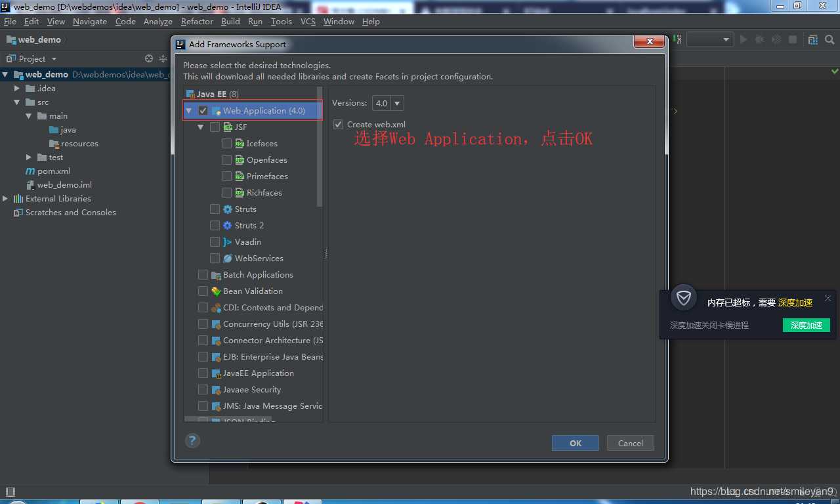The height and width of the screenshot is (504, 840).
Task: Click the web_demo module icon in breadcrumb
Action: pyautogui.click(x=11, y=39)
